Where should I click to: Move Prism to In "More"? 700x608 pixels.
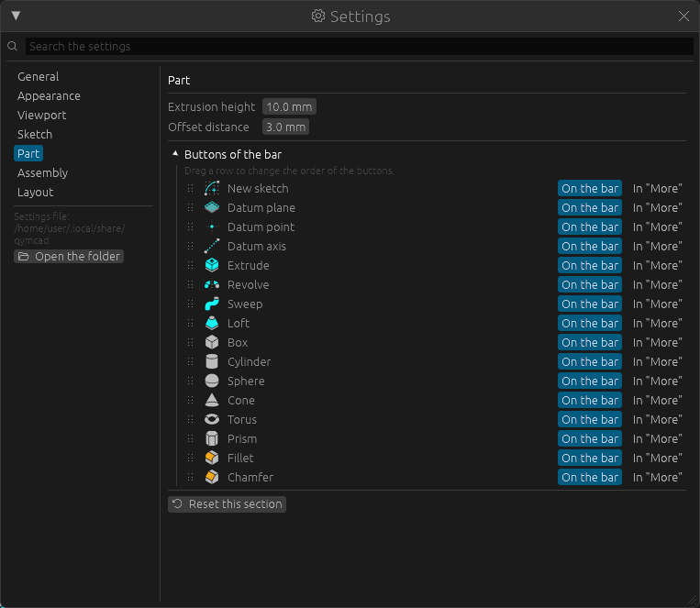[657, 438]
